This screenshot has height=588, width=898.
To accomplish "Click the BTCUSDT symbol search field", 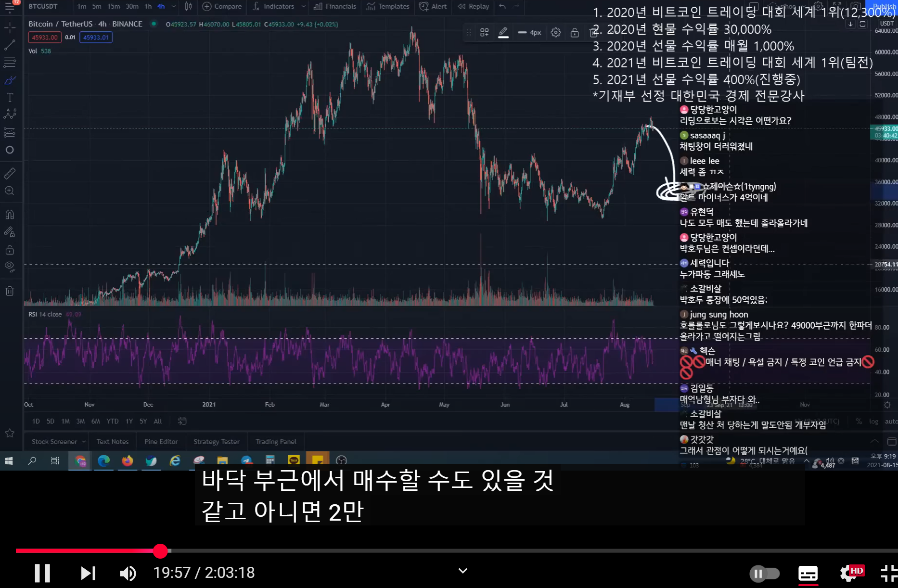I will pos(43,6).
